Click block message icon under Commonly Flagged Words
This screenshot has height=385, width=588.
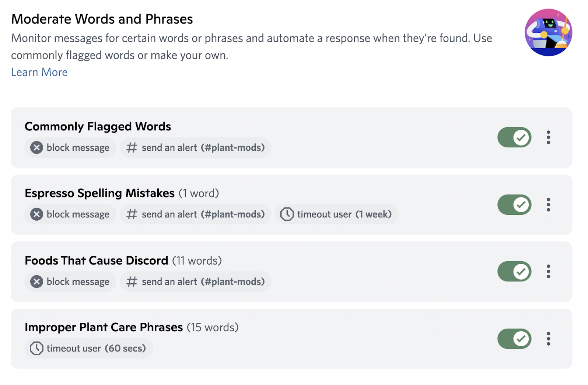[x=36, y=147]
